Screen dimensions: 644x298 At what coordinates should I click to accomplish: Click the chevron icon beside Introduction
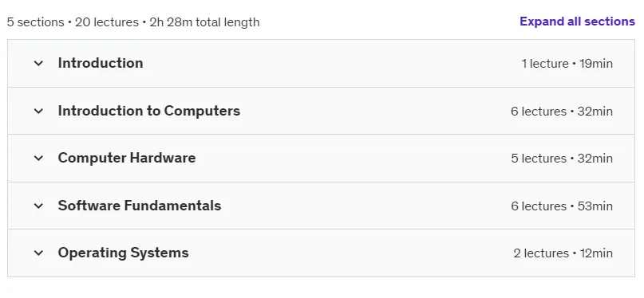pos(38,64)
